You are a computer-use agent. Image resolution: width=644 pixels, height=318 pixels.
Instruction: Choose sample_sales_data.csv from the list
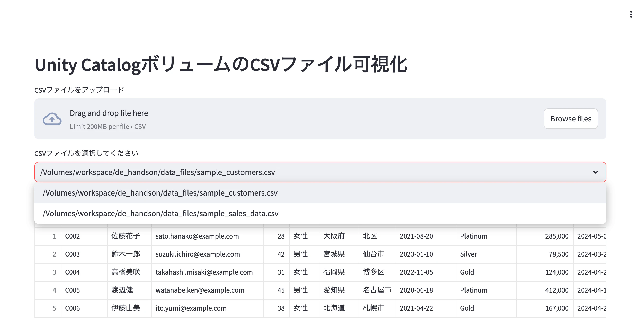click(320, 213)
